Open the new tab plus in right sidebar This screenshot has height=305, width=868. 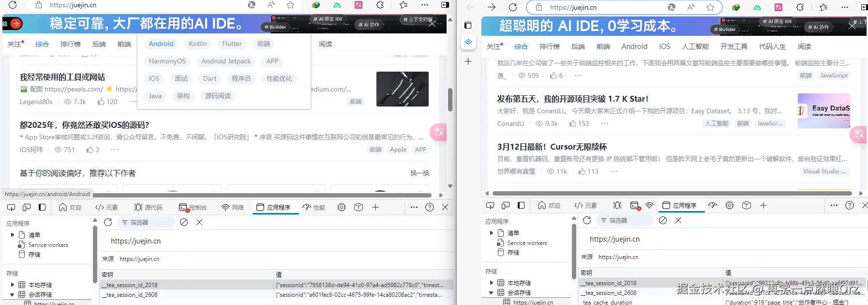coord(468,61)
